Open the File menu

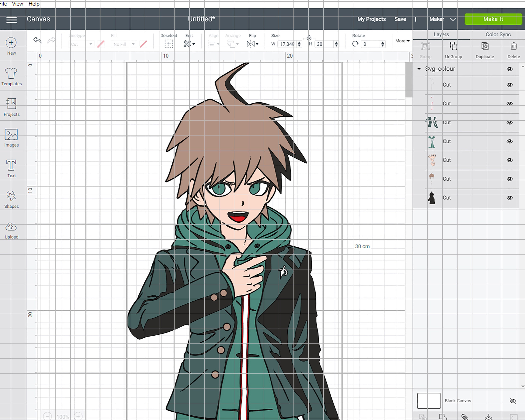[3, 4]
